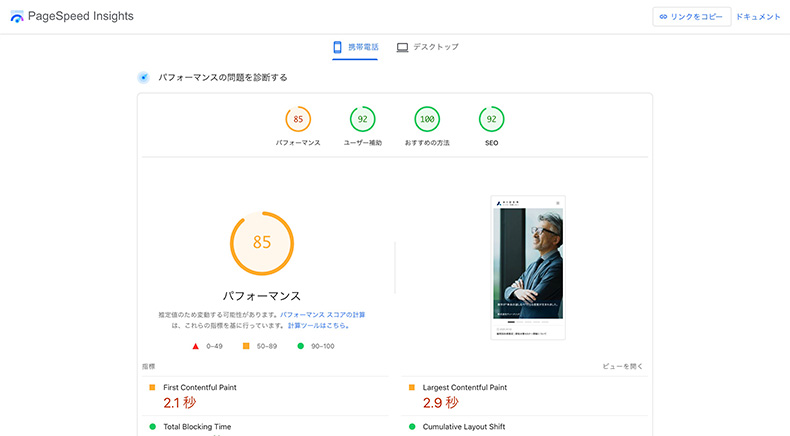
Task: Select the 携帯電話 tab
Action: tap(355, 47)
